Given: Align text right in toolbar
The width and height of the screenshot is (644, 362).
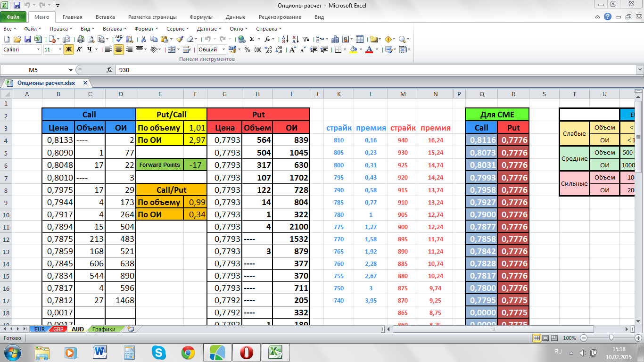Looking at the screenshot, I should pyautogui.click(x=129, y=49).
